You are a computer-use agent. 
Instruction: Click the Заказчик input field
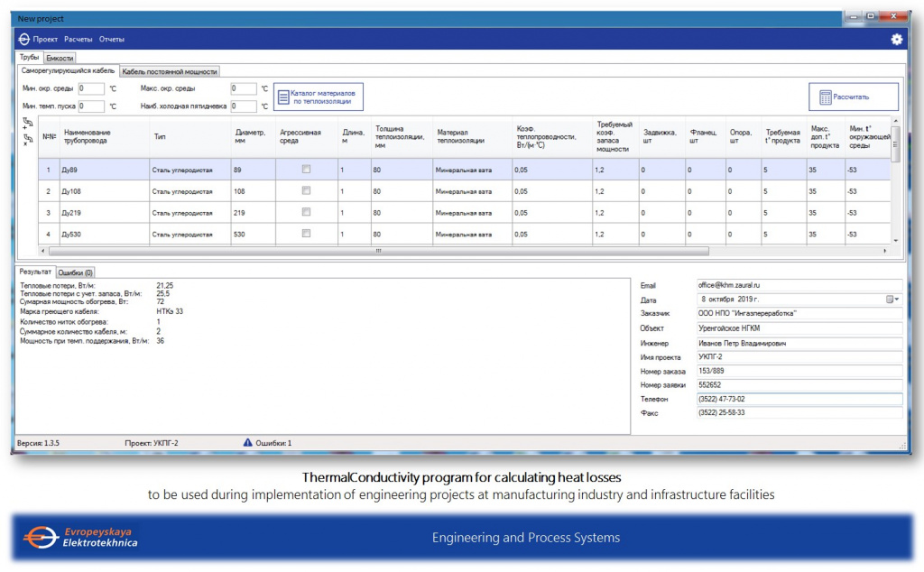(799, 313)
